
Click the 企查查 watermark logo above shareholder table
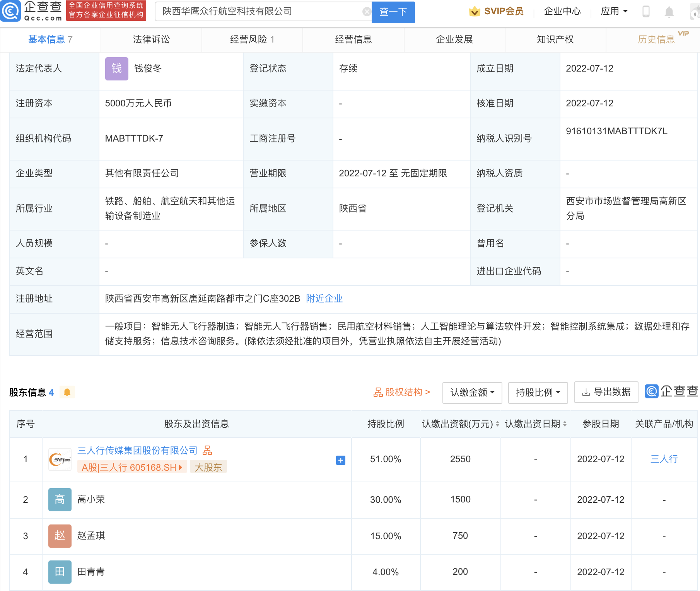pos(671,391)
